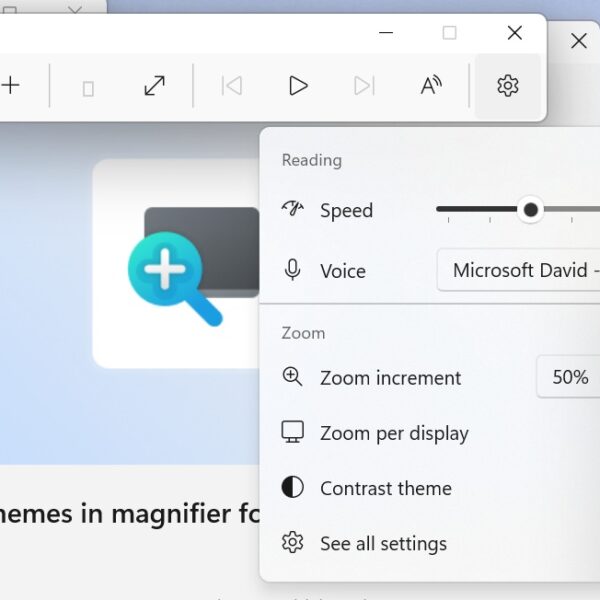Click the 'magnifier' headline text
The height and width of the screenshot is (600, 600).
coord(171,514)
